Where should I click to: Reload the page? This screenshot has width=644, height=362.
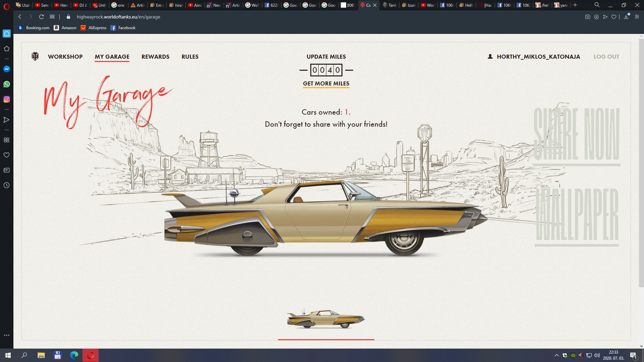click(x=41, y=17)
